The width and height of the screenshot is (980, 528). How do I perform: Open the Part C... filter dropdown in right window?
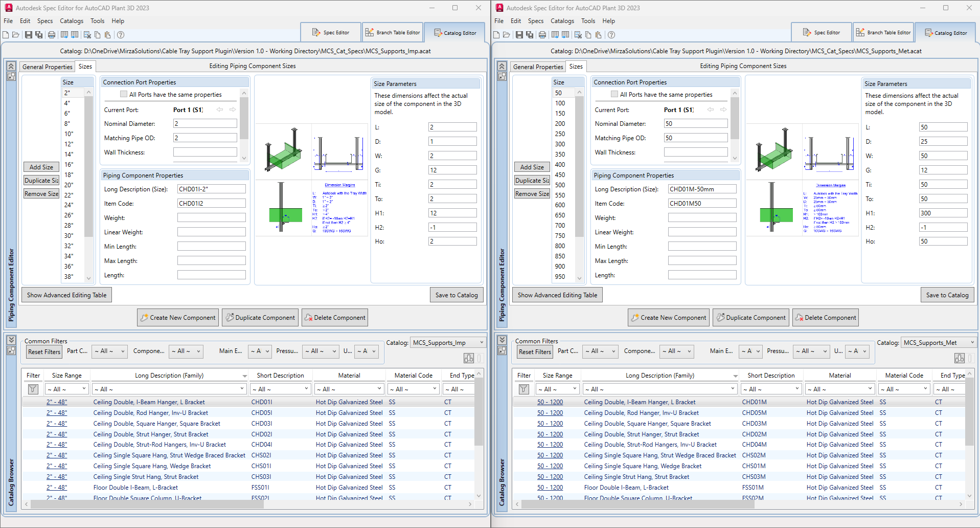click(601, 351)
